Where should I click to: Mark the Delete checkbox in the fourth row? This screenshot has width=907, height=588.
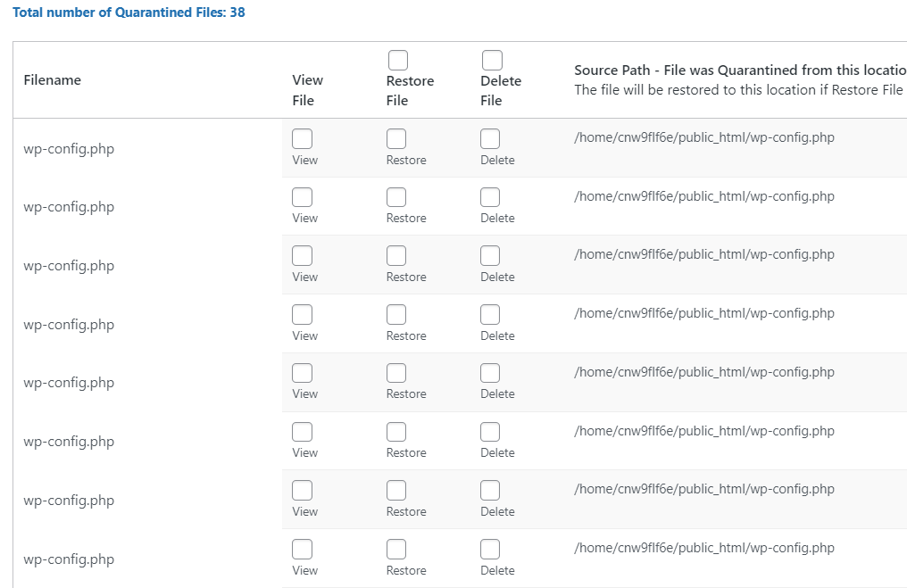coord(490,315)
